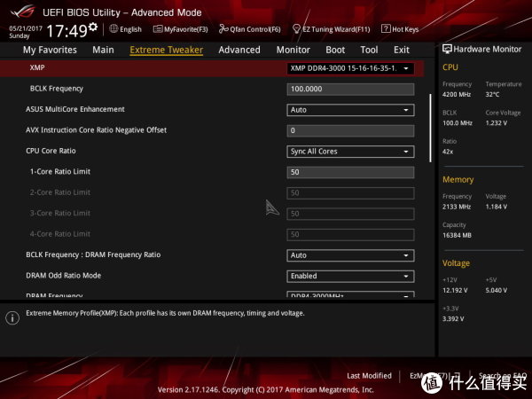Click MyFavorite(F3) label

[186, 29]
